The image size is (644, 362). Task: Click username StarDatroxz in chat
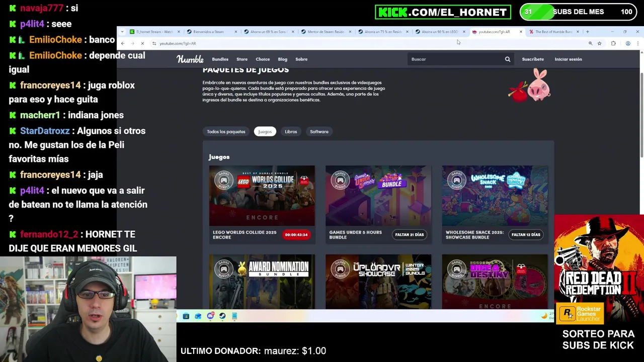[45, 131]
